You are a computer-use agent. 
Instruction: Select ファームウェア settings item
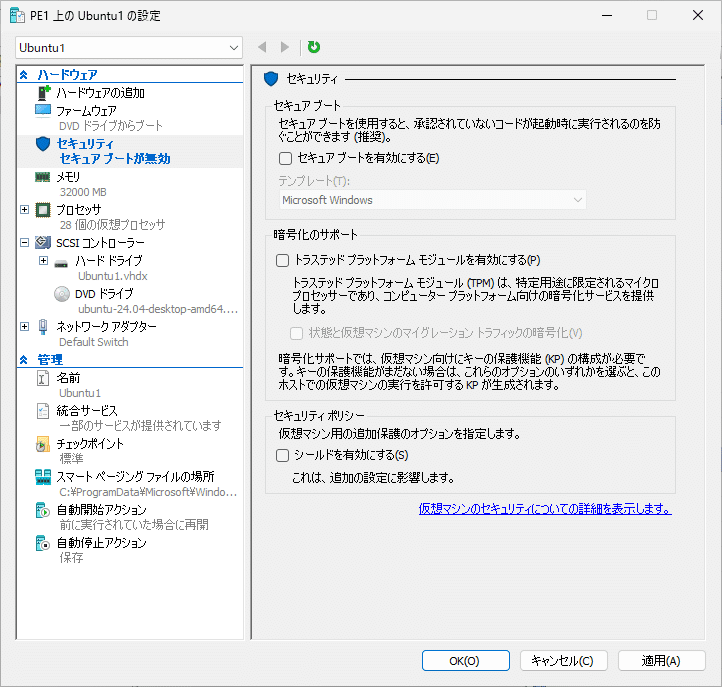pos(86,111)
